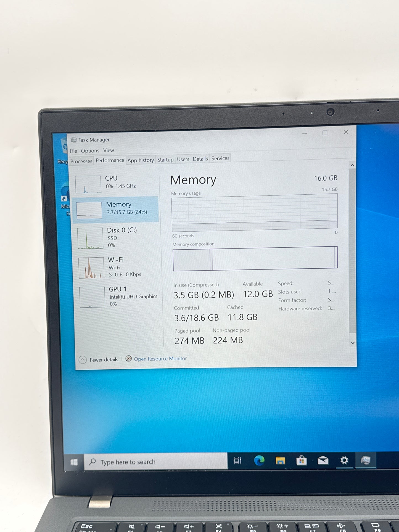Click the Type here to search box
Screen dimensions: 399x532
[156, 462]
